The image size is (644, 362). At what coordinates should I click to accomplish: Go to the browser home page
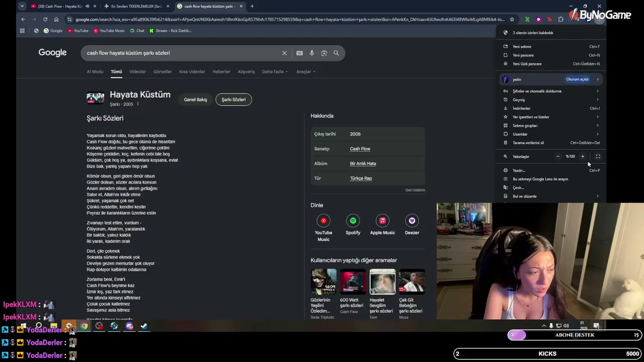pyautogui.click(x=56, y=19)
